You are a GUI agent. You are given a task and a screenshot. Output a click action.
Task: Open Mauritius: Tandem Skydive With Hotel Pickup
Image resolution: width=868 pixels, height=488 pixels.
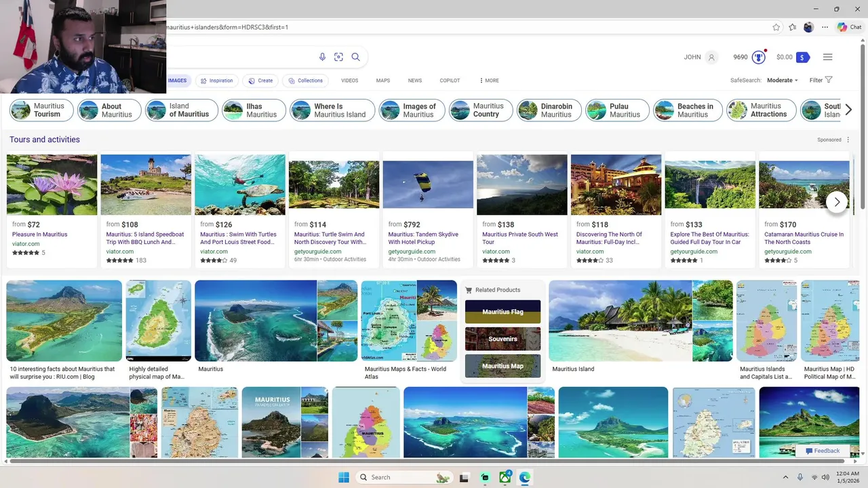423,238
